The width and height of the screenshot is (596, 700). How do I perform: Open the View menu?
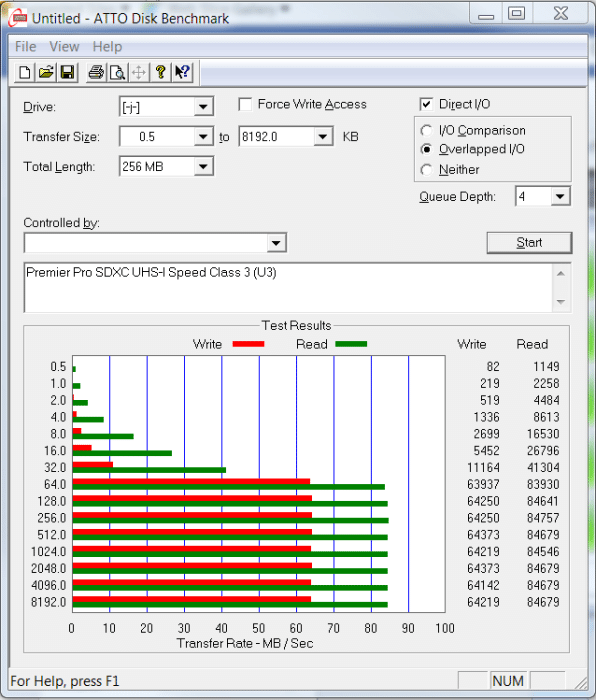64,46
